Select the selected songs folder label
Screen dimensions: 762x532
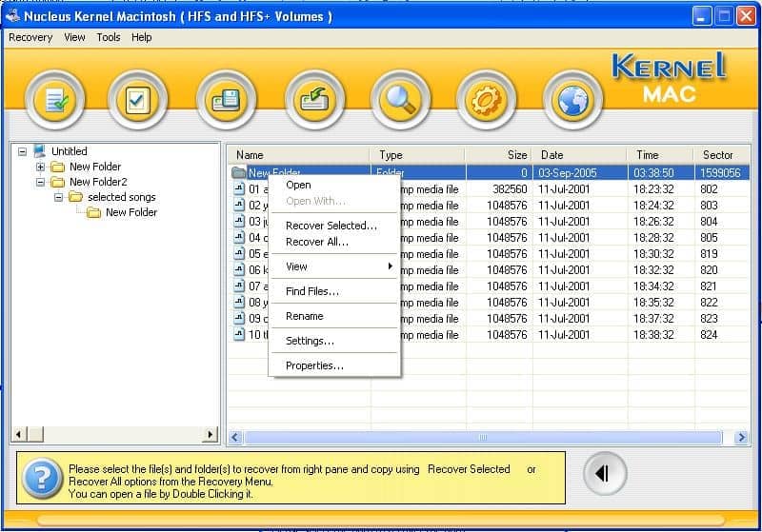point(122,197)
